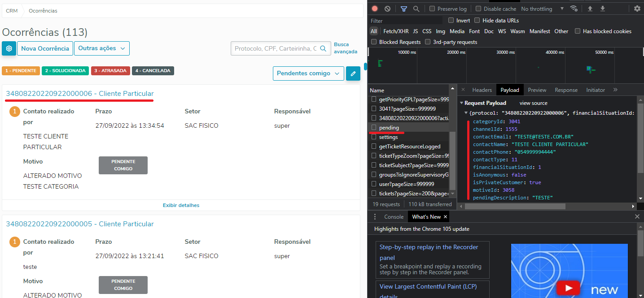
Task: Check the Invert filter option
Action: 451,20
